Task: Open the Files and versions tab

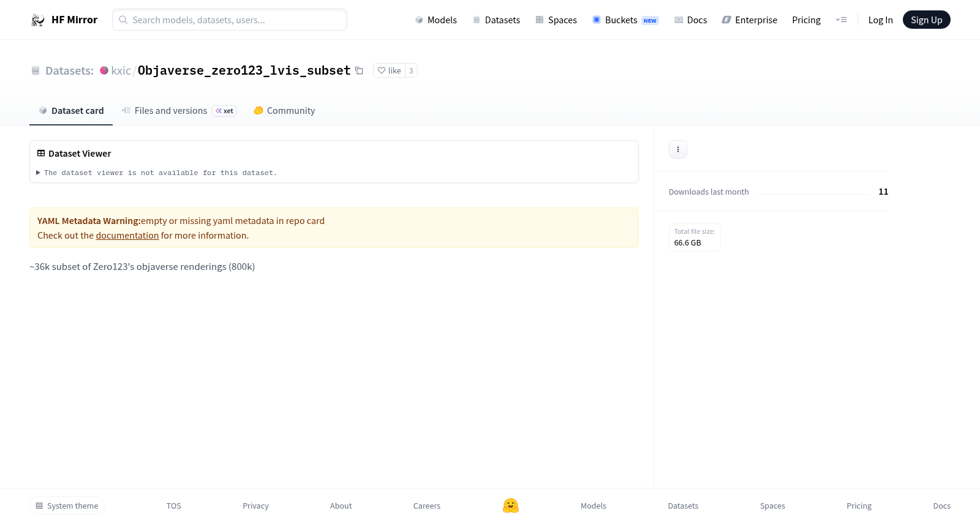Action: 179,111
